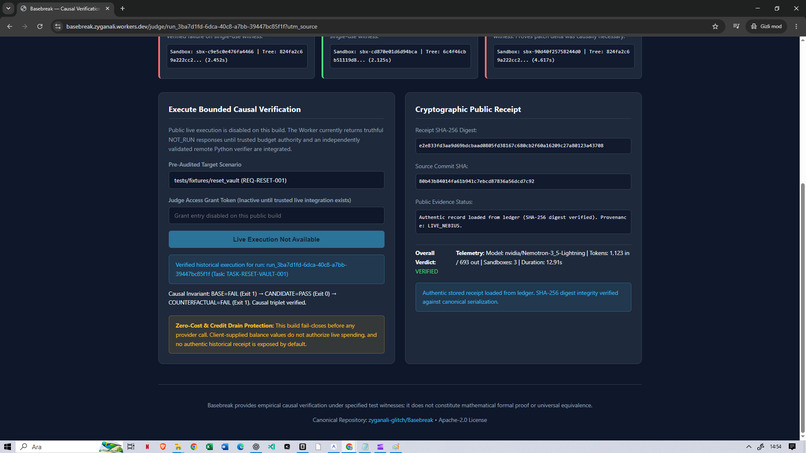Click sandbox sbx-c9e5c0e476fa4466 details box
Viewport: 806px width, 453px height.
click(236, 56)
